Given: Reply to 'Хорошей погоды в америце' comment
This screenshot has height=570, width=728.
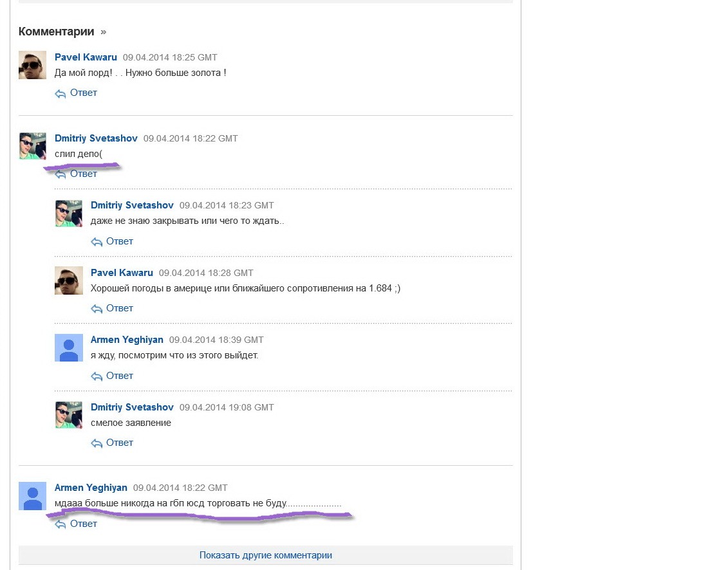Looking at the screenshot, I should point(120,308).
